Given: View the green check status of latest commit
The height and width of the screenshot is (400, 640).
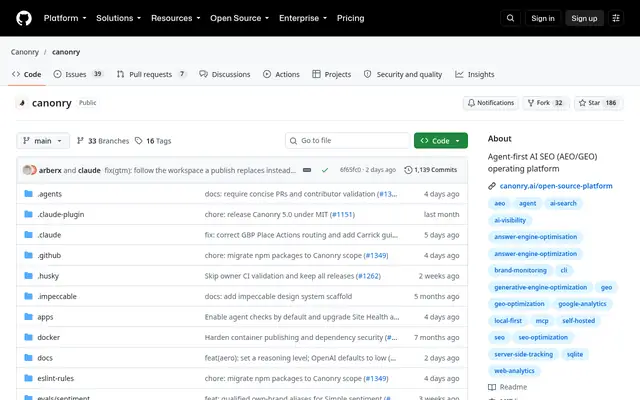Looking at the screenshot, I should click(x=325, y=170).
